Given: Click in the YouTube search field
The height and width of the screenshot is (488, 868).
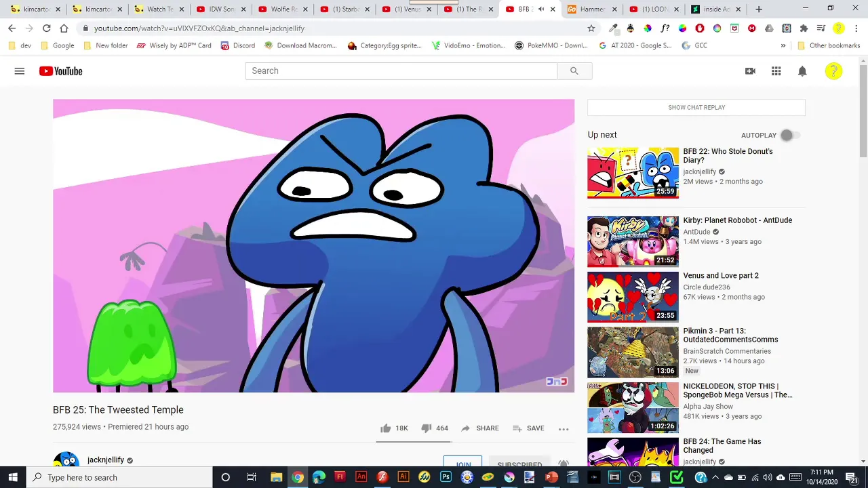Looking at the screenshot, I should click(x=401, y=71).
